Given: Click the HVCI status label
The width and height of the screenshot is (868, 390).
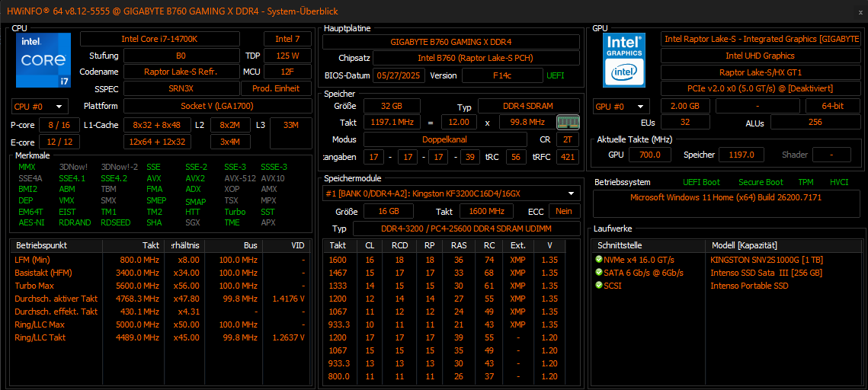Looking at the screenshot, I should [839, 182].
